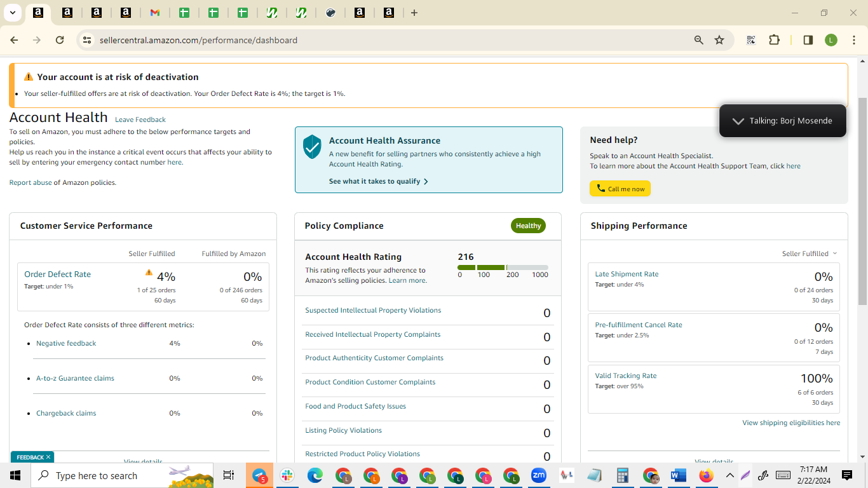
Task: Click the '1 of 25 orders' text
Action: (x=156, y=290)
